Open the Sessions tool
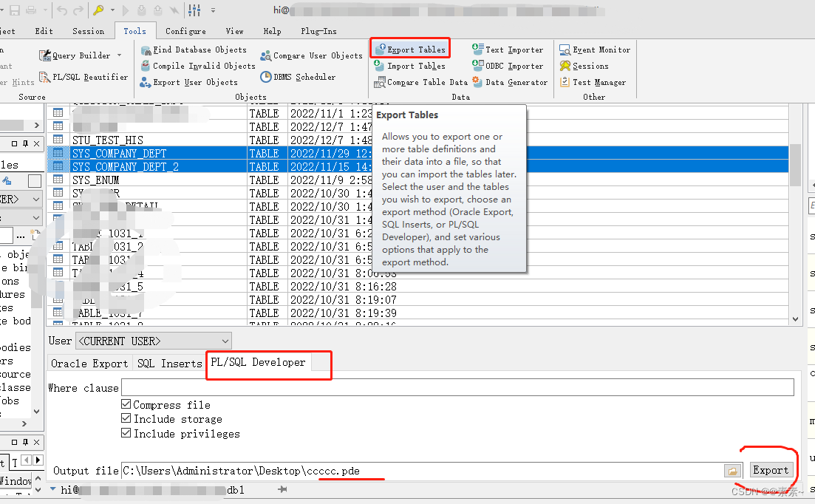 pos(584,66)
